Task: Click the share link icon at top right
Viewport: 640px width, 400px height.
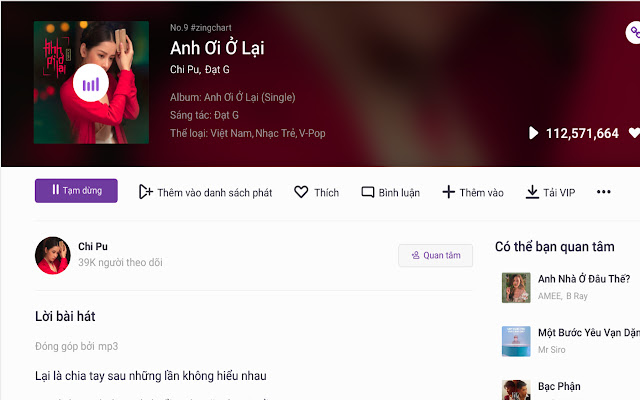Action: [634, 32]
